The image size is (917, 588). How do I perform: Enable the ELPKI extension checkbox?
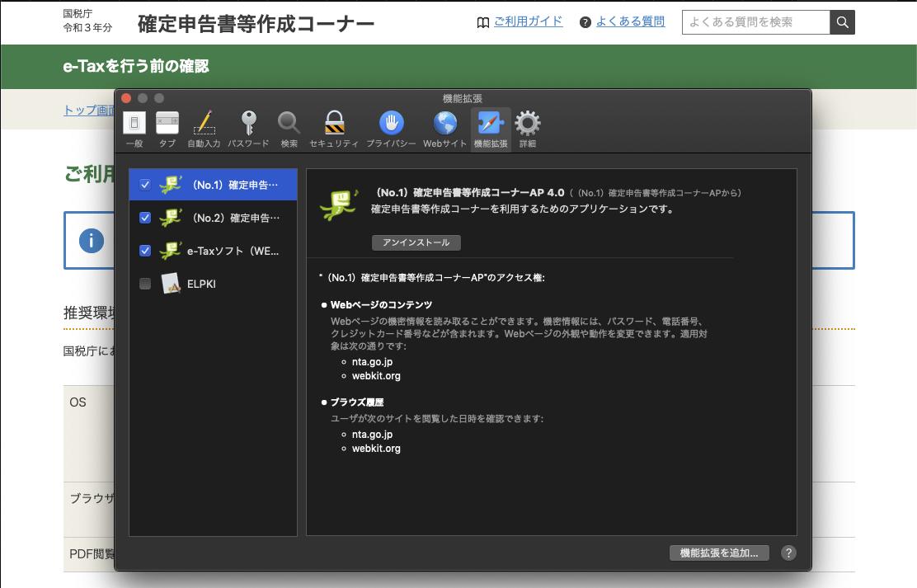[x=145, y=284]
